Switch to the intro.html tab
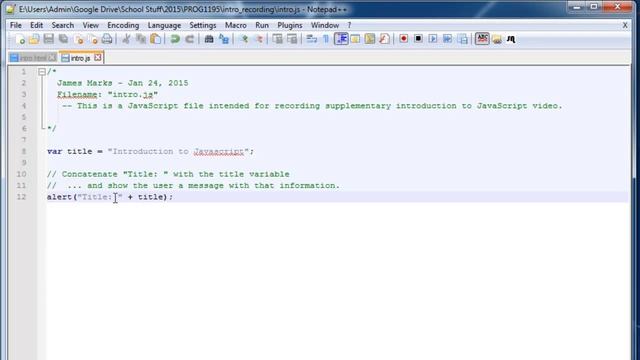 click(x=33, y=58)
